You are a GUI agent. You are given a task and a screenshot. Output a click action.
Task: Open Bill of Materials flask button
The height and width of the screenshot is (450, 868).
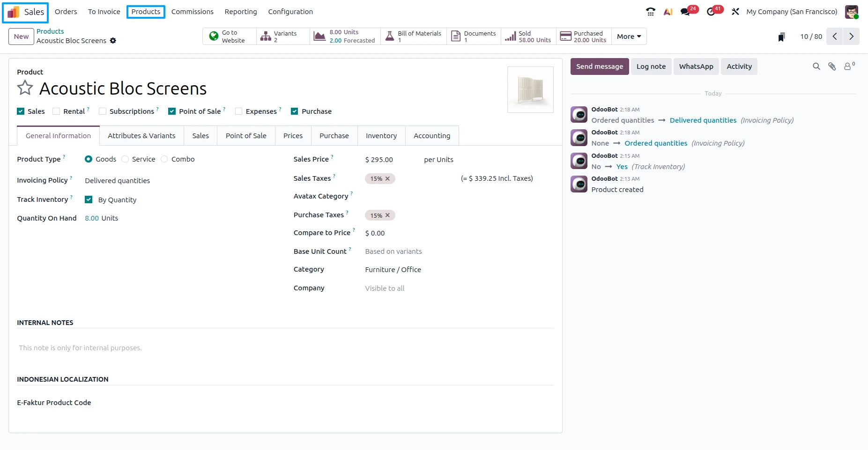414,37
